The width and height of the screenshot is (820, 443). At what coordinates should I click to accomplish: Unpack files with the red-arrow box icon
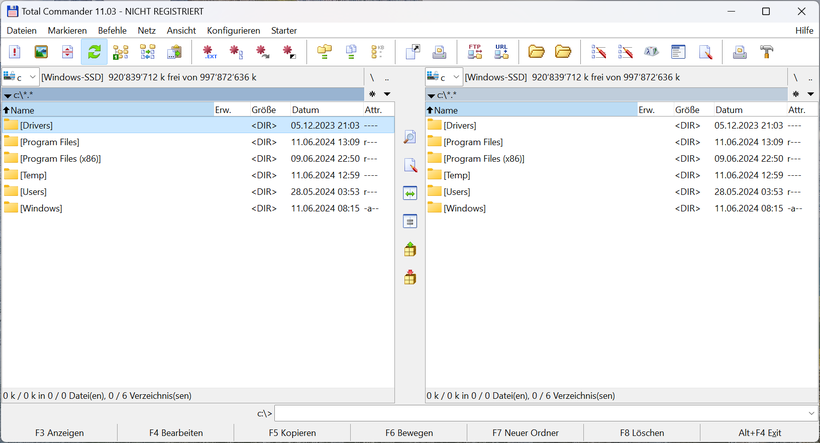410,278
